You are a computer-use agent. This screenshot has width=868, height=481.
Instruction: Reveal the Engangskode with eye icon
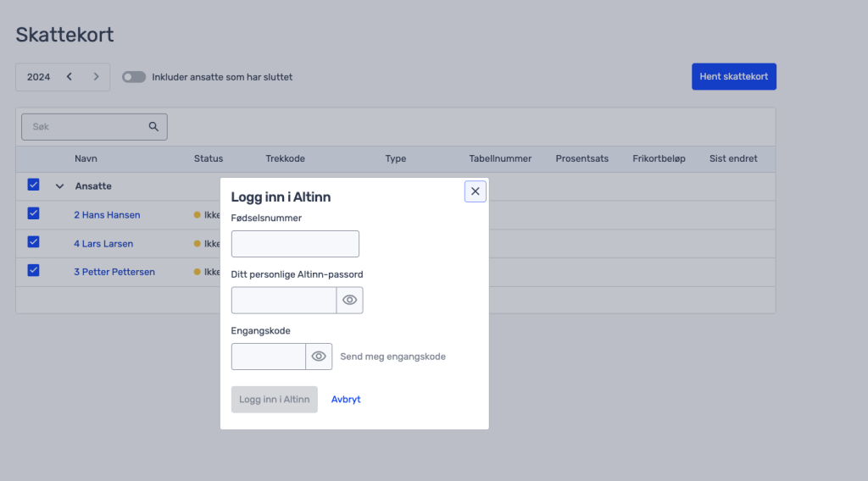[319, 357]
